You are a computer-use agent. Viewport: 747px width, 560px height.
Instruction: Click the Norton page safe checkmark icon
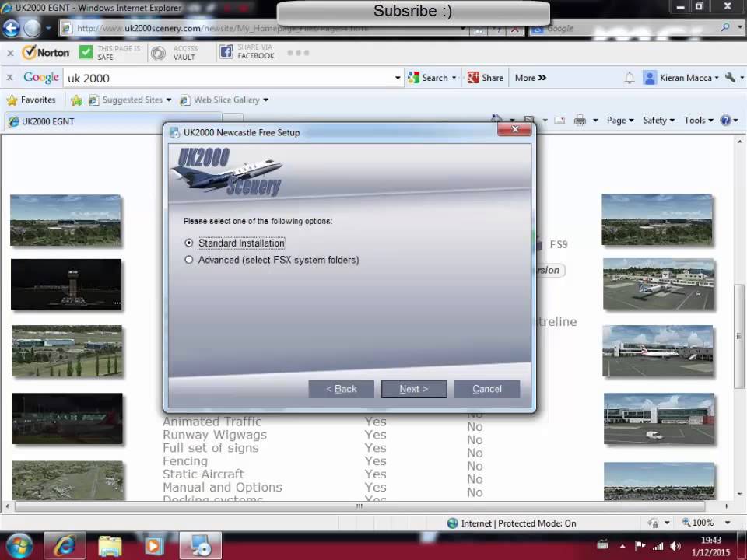[86, 52]
